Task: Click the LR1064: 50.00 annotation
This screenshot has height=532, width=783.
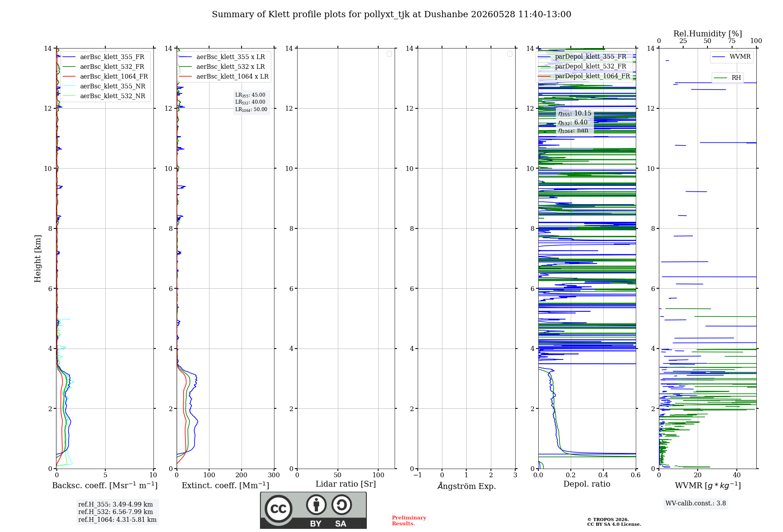Action: 251,110
